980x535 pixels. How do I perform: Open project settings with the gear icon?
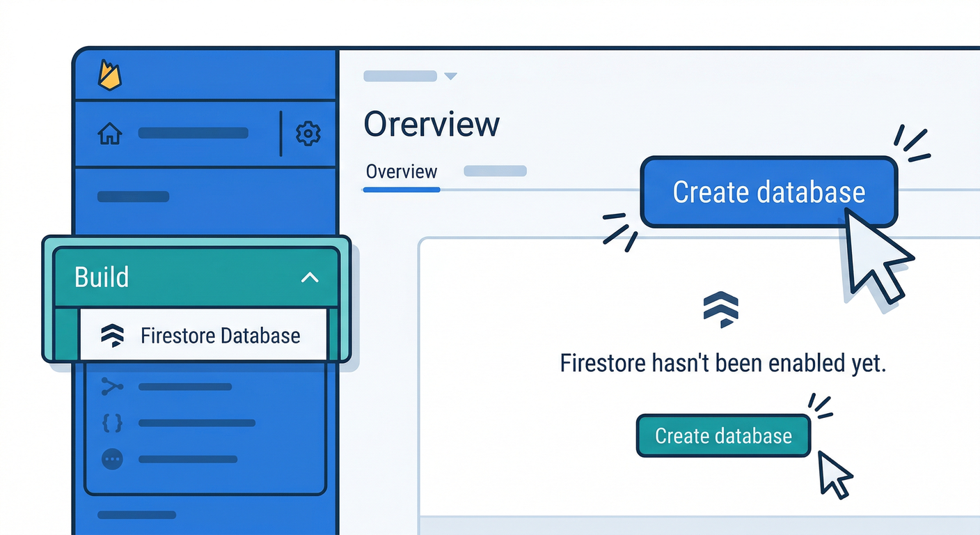[308, 133]
